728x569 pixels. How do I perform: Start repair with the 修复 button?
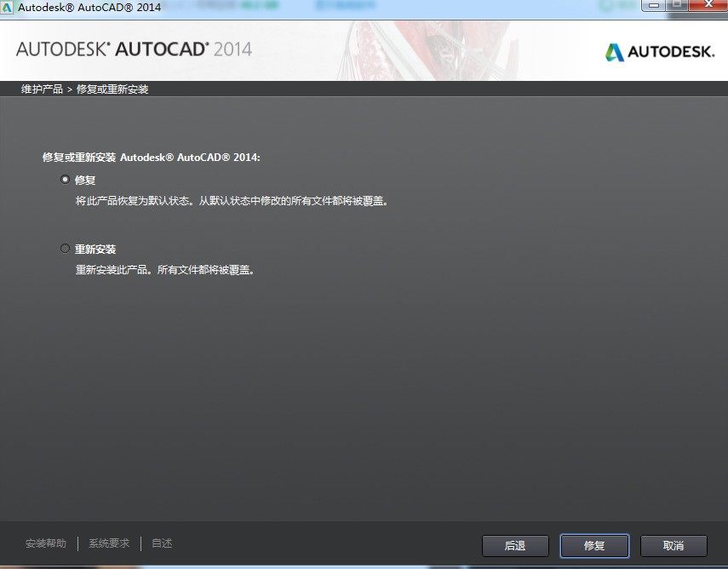click(594, 546)
